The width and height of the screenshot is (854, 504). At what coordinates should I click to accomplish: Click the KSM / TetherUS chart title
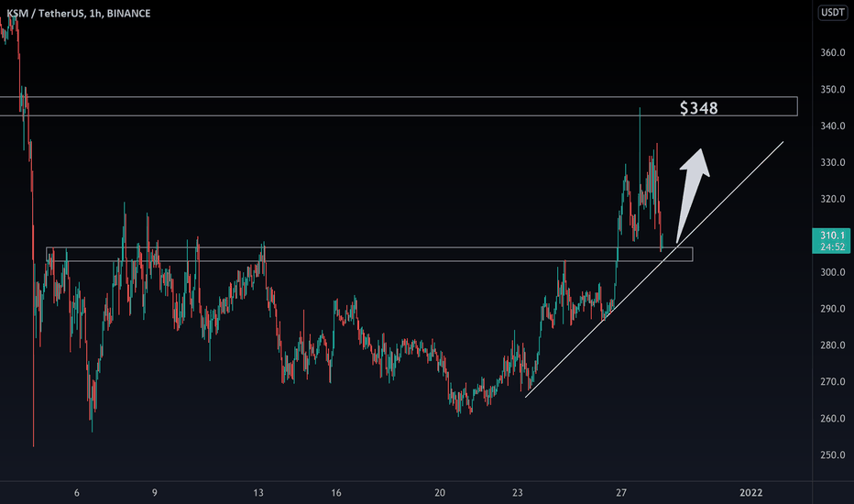tap(79, 13)
